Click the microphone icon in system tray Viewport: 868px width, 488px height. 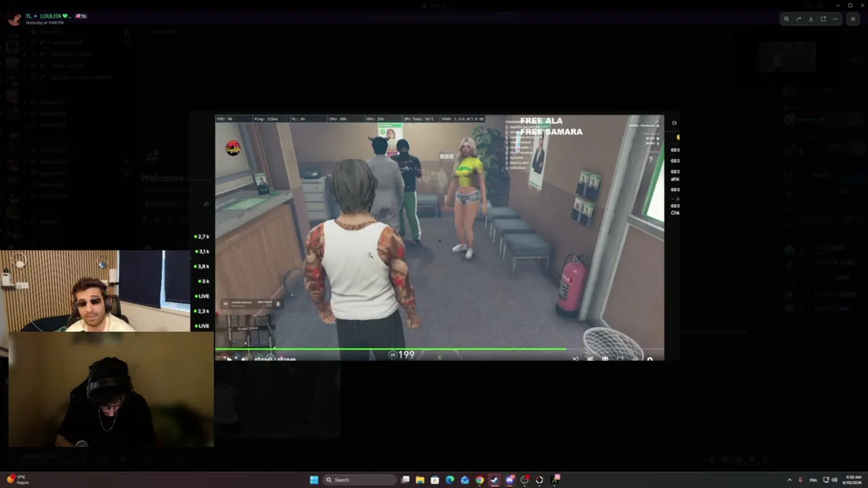point(801,480)
